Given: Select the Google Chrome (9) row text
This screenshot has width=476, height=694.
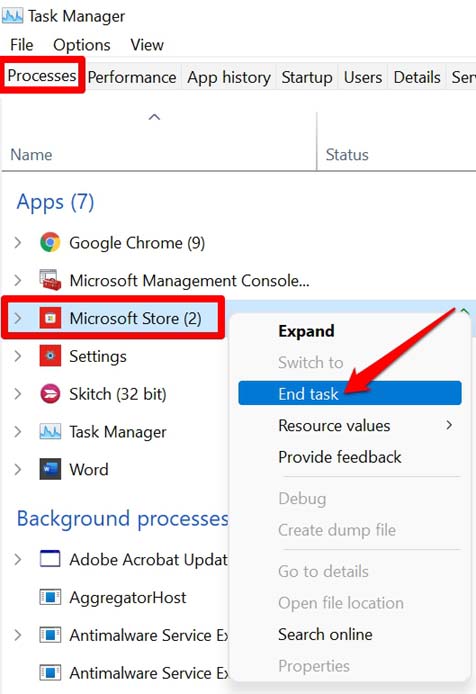Looking at the screenshot, I should click(x=137, y=243).
